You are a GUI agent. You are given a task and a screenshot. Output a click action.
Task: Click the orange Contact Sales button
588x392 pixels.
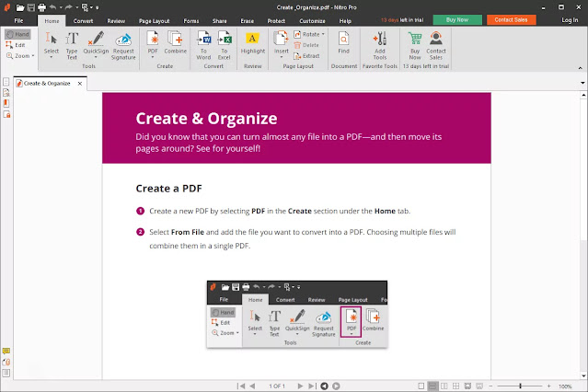(x=511, y=20)
